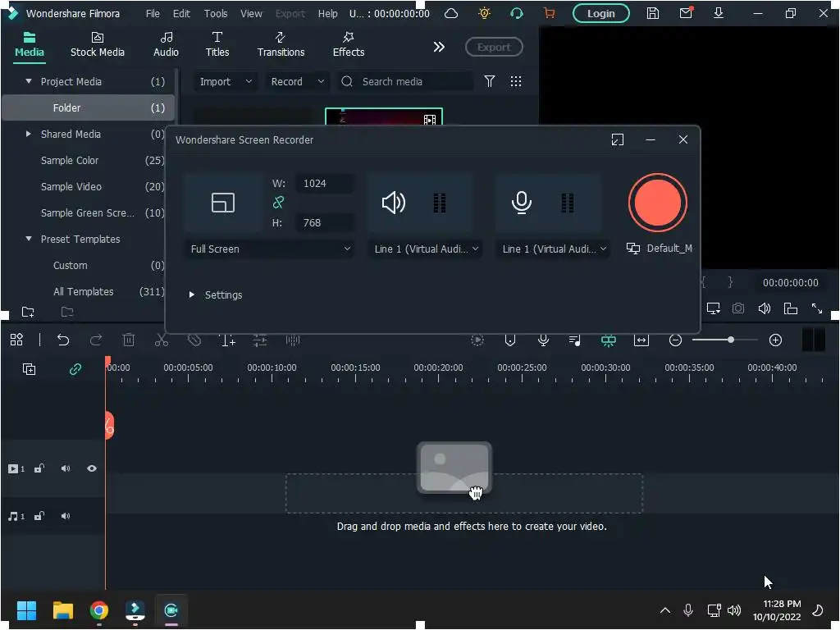Toggle timeline auto snapping icon
The width and height of the screenshot is (840, 630).
coord(608,340)
